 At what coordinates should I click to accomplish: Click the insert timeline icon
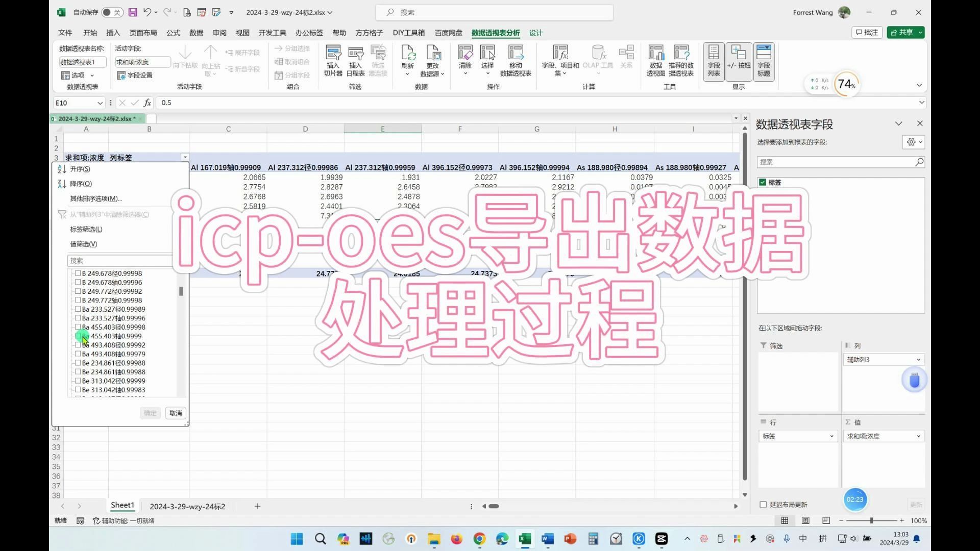(x=355, y=59)
